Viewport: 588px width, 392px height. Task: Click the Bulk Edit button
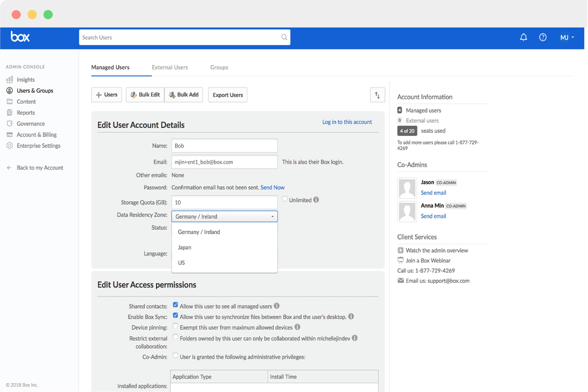[x=145, y=95]
